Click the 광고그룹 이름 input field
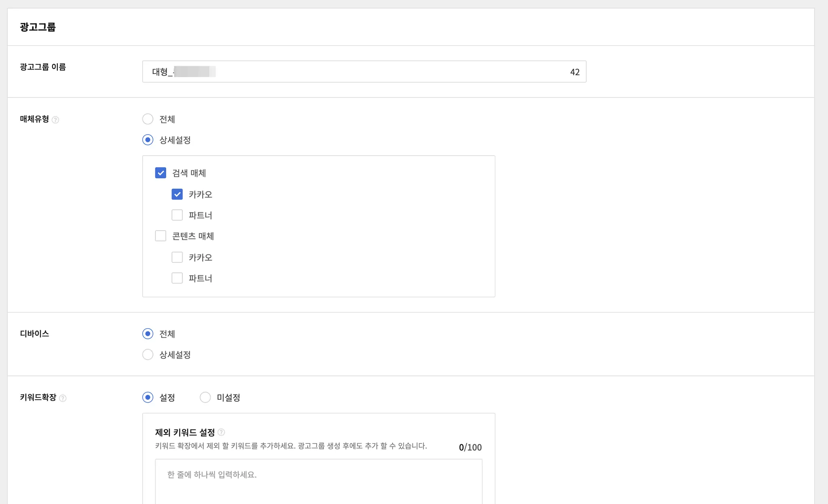 pyautogui.click(x=364, y=72)
